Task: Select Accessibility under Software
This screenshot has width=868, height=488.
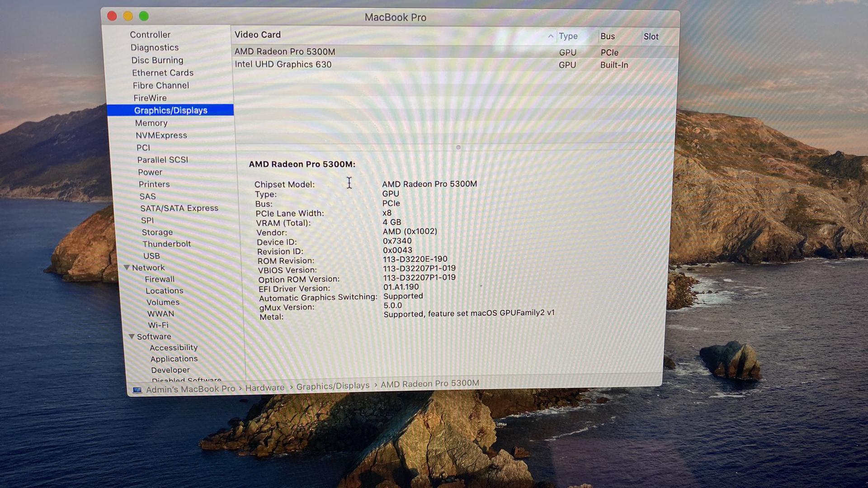Action: click(x=174, y=347)
